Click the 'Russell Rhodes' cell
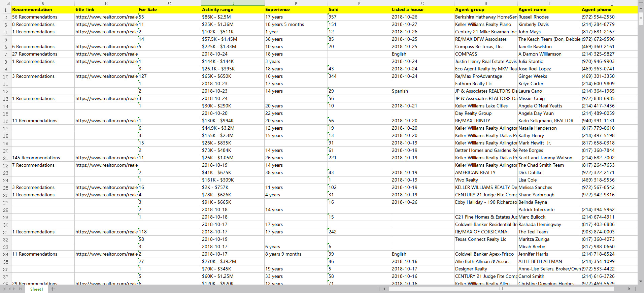 pos(549,17)
